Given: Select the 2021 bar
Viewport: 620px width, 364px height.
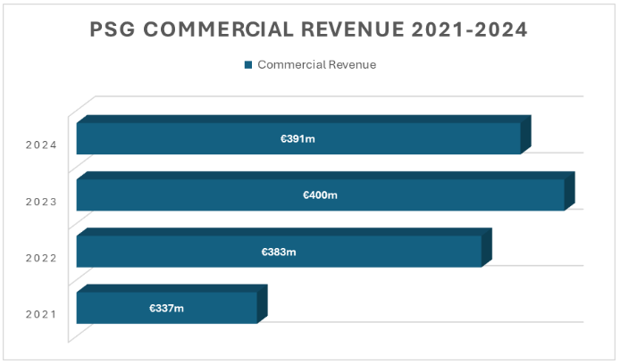Looking at the screenshot, I should click(172, 304).
